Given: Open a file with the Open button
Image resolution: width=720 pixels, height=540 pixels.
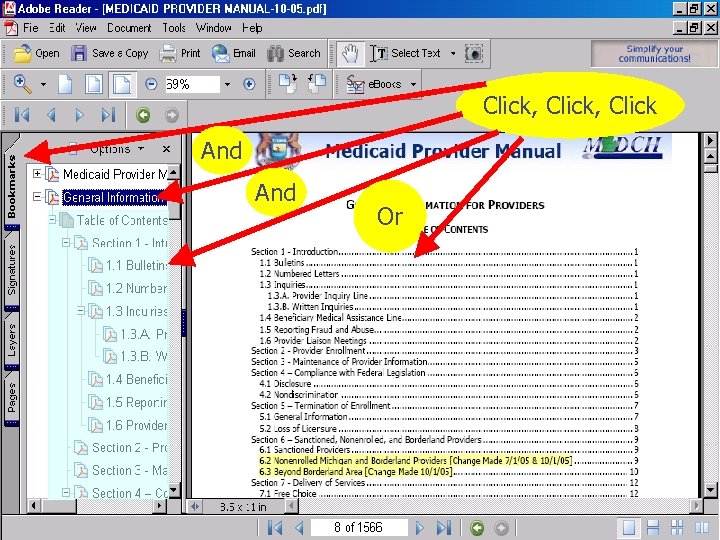Looking at the screenshot, I should tap(36, 54).
